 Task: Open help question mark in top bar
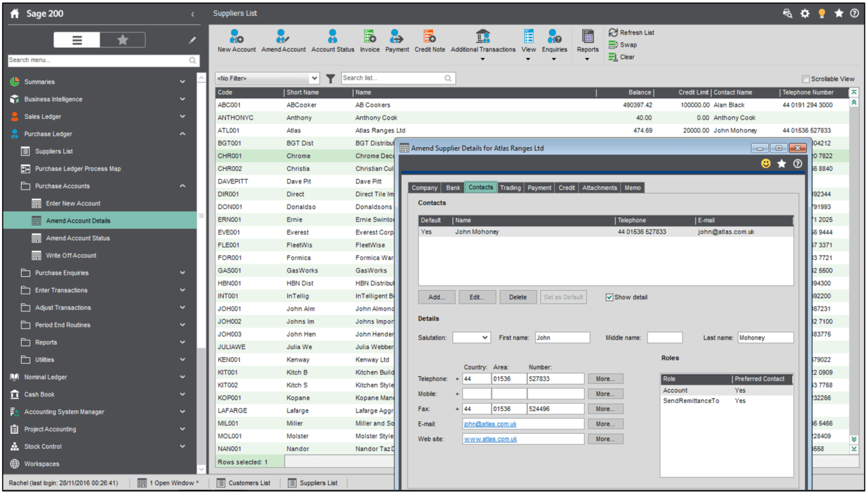[x=855, y=13]
